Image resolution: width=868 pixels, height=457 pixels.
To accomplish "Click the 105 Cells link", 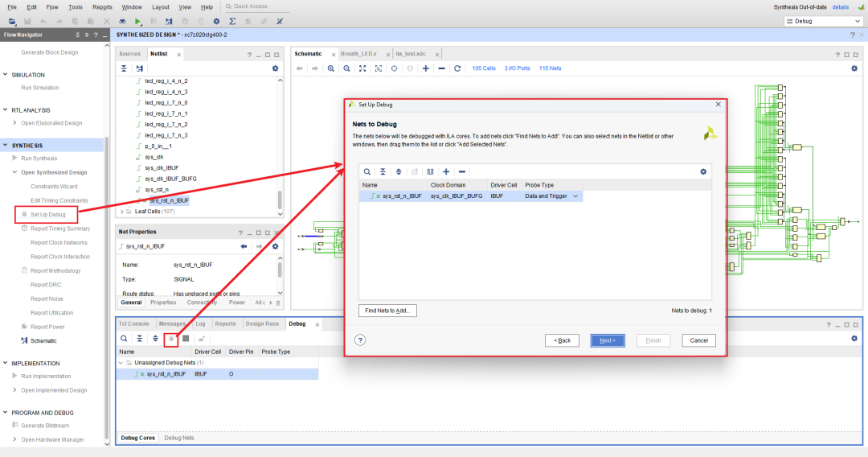I will tap(484, 68).
